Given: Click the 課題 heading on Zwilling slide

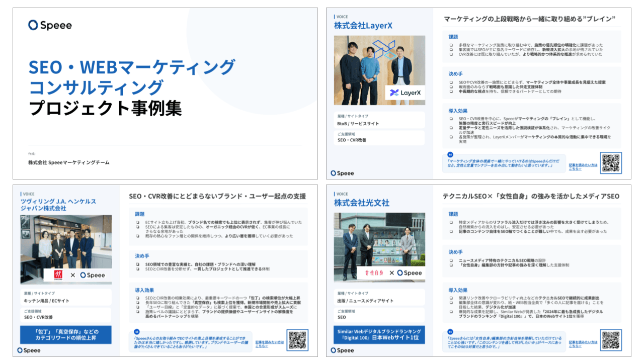Looking at the screenshot, I should click(x=140, y=214).
